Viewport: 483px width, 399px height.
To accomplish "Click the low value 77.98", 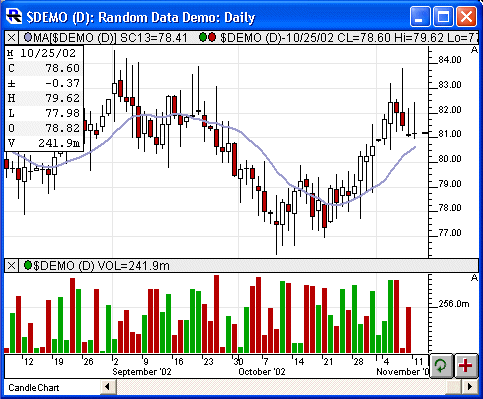I will pos(63,113).
